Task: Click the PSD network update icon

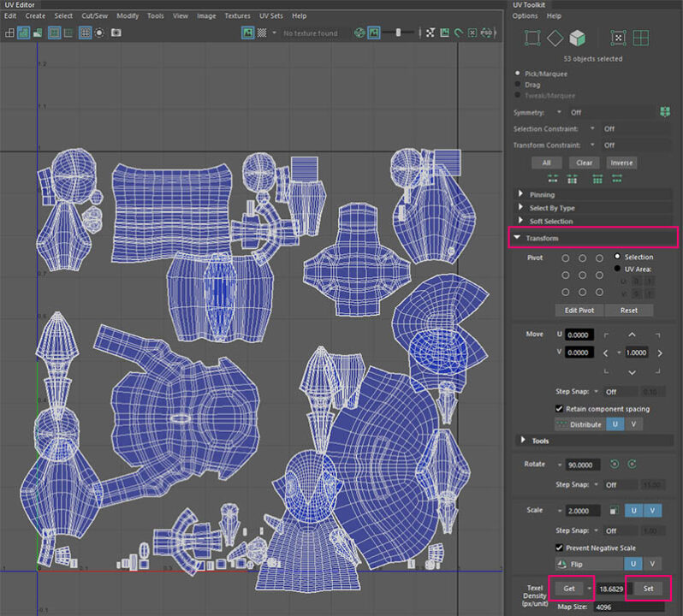Action: click(x=486, y=33)
